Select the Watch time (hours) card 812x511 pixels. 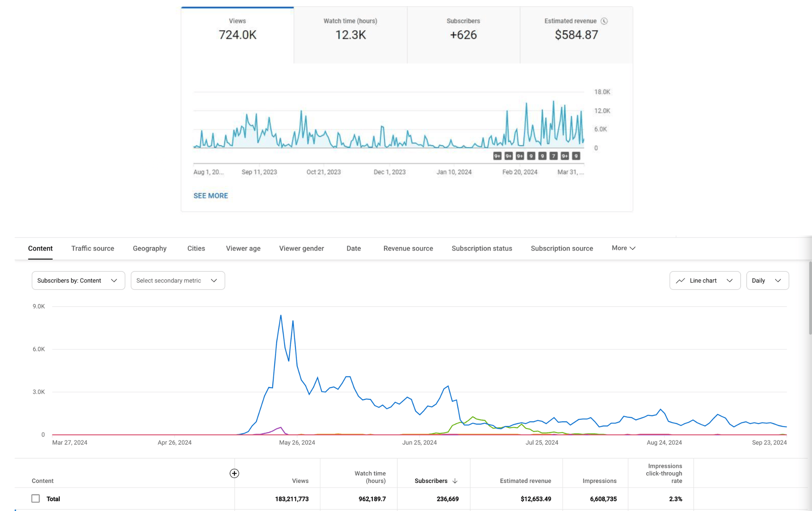click(350, 35)
